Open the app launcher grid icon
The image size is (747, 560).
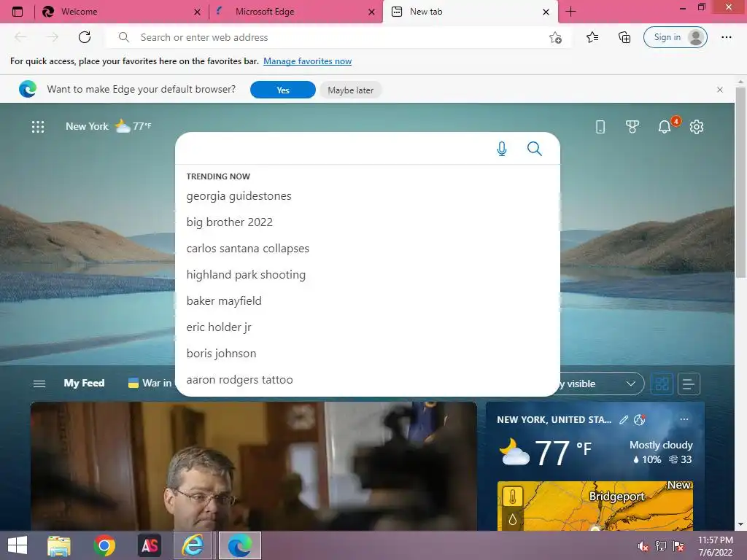tap(38, 127)
